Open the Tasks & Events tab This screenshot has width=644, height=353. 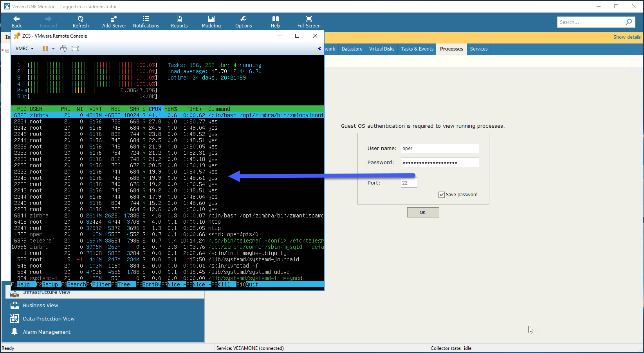tap(417, 49)
